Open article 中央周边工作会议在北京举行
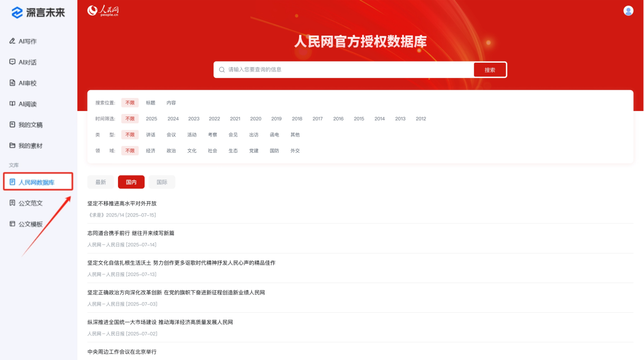The width and height of the screenshot is (644, 360). (122, 352)
